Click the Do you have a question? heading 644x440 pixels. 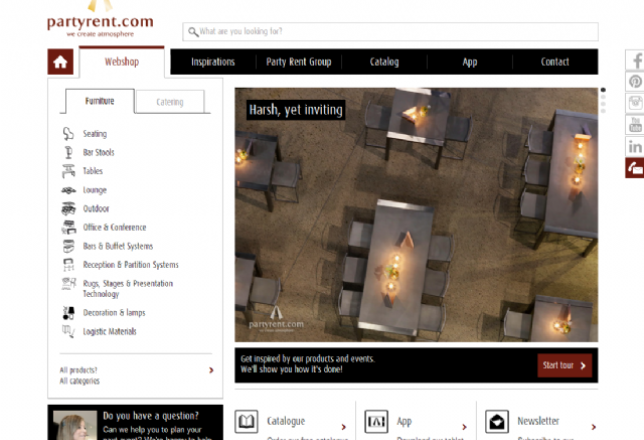click(151, 416)
